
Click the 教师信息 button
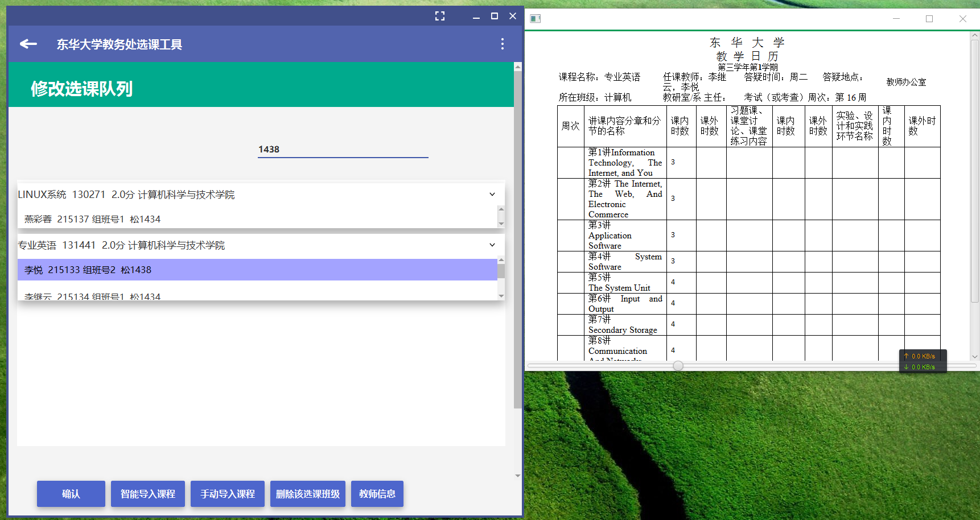pyautogui.click(x=377, y=494)
